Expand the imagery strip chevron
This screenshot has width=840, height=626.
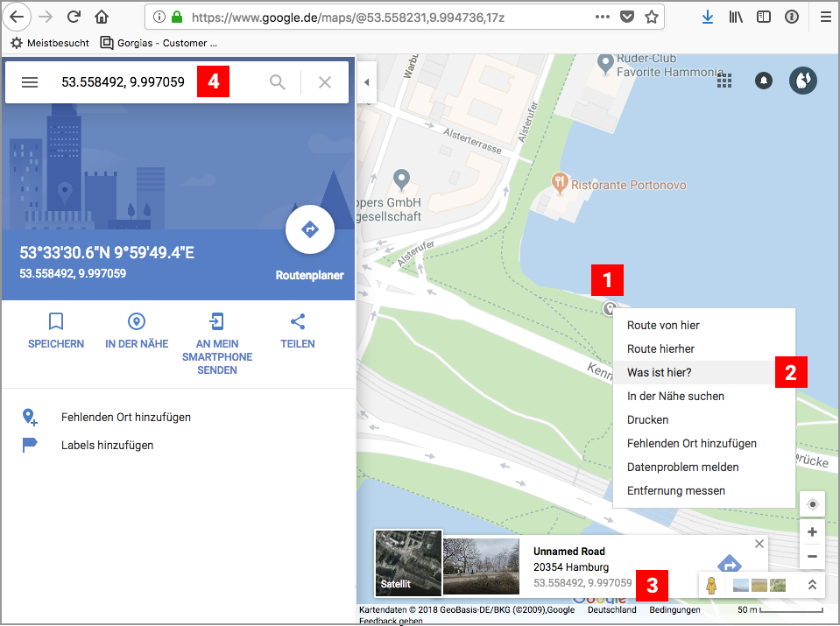click(812, 585)
